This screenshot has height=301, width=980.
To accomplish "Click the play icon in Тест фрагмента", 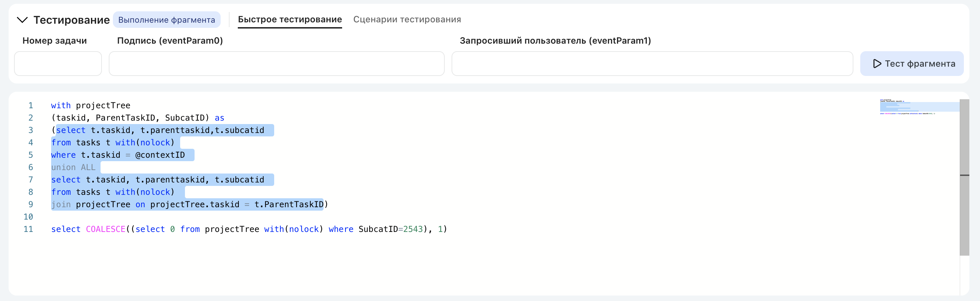I will click(877, 64).
